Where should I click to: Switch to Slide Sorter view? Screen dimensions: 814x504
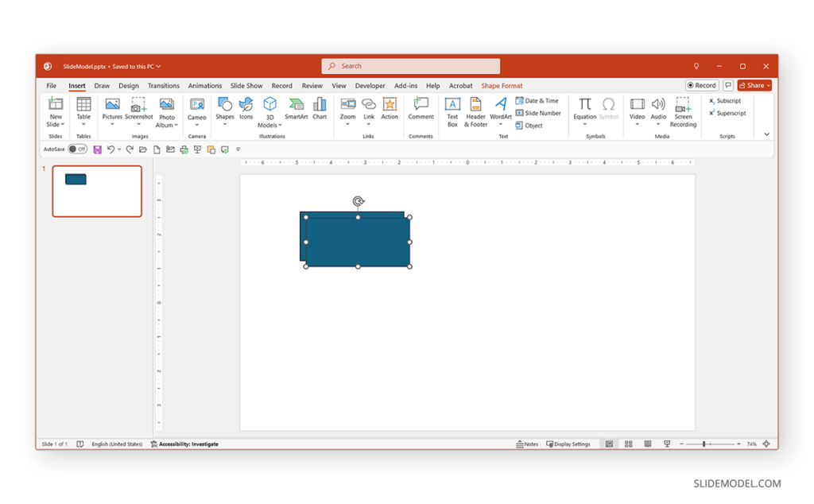pyautogui.click(x=629, y=444)
